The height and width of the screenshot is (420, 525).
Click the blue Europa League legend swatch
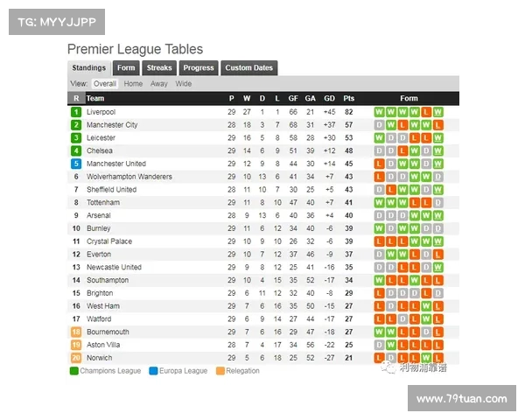pos(152,371)
